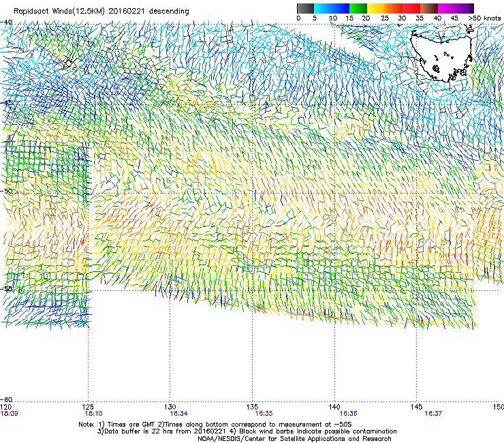Click the purple '16:34' time label
The image size is (504, 443).
[x=179, y=414]
